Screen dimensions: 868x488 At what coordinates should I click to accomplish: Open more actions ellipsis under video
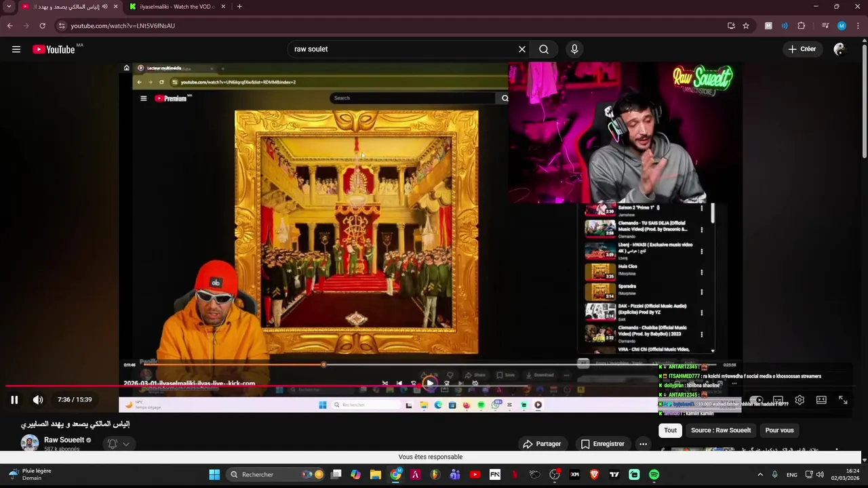pos(643,444)
